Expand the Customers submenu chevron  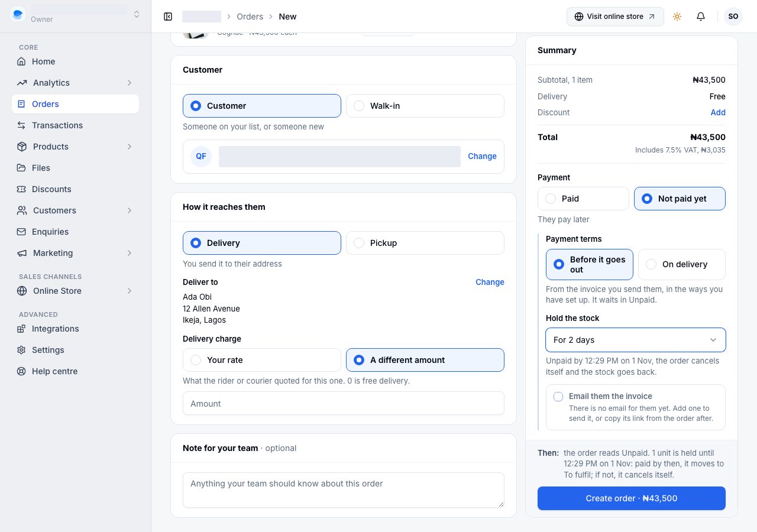pos(130,210)
